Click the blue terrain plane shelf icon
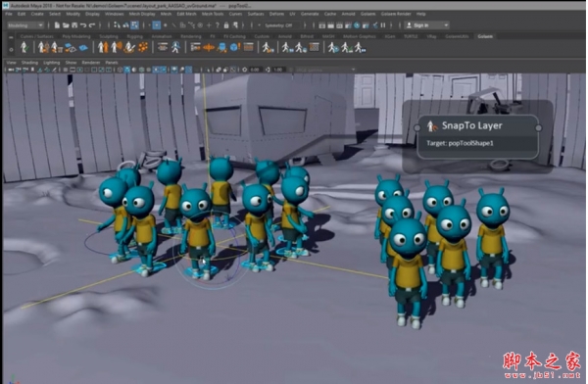This screenshot has height=384, width=588. tap(83, 48)
